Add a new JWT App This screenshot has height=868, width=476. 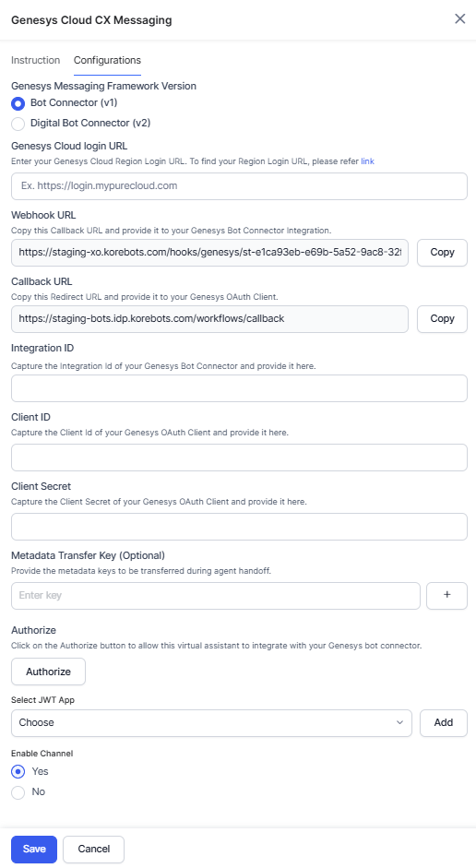click(x=444, y=723)
